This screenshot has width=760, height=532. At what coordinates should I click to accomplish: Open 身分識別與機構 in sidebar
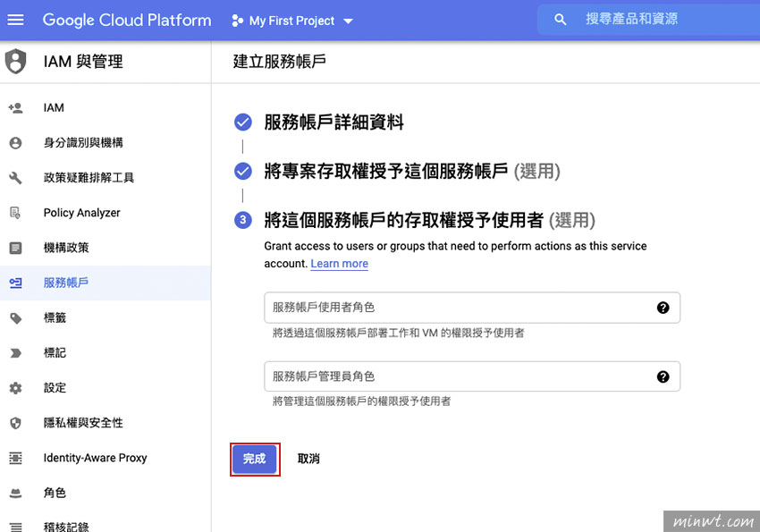tap(106, 143)
